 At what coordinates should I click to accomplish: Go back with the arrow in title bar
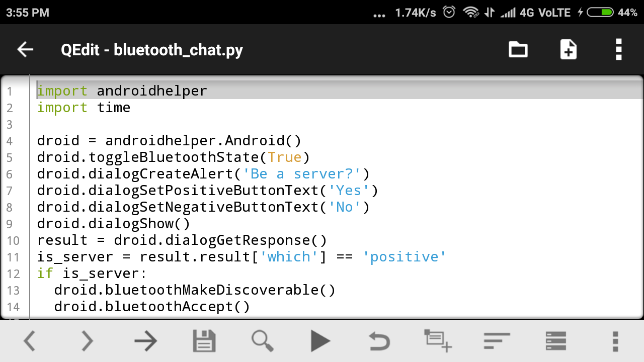pyautogui.click(x=25, y=49)
